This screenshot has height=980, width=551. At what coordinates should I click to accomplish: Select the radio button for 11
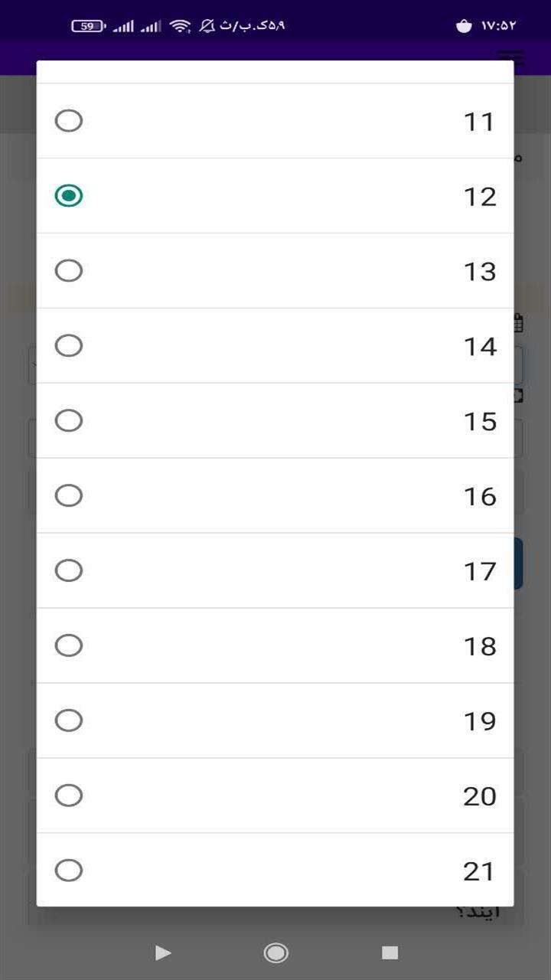click(x=69, y=121)
